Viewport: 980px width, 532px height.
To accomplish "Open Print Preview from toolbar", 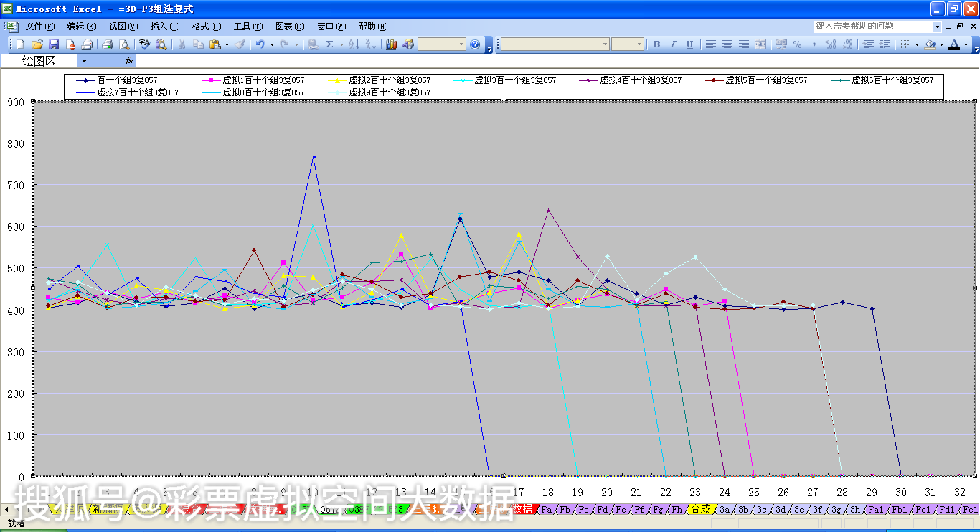I will tap(123, 44).
